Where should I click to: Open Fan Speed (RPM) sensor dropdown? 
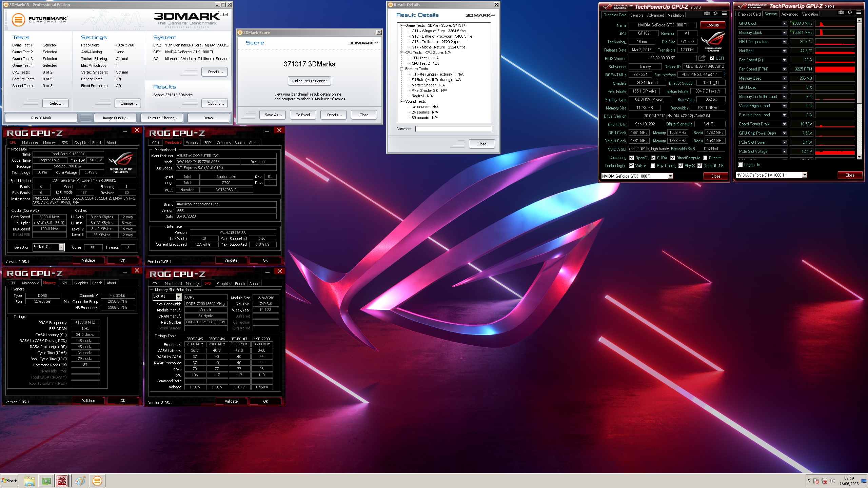(785, 69)
